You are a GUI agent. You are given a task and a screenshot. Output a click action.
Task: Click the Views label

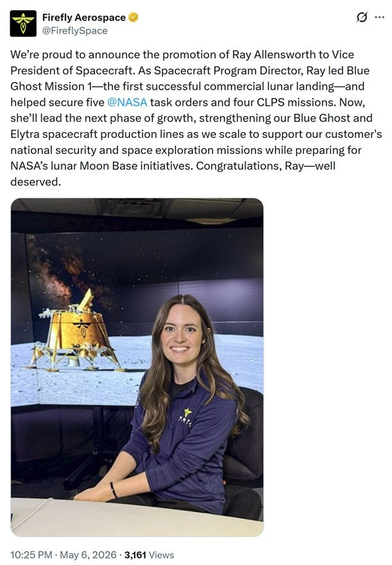[x=161, y=555]
